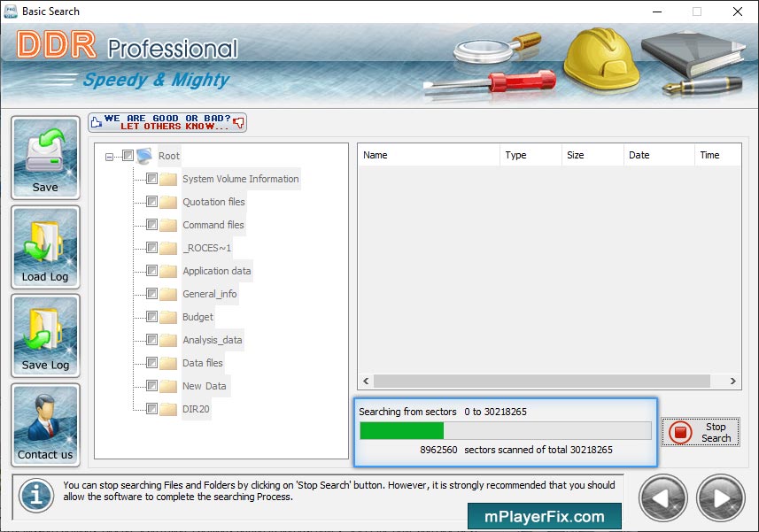
Task: Toggle the _ROCES~1 checkbox
Action: 152,248
